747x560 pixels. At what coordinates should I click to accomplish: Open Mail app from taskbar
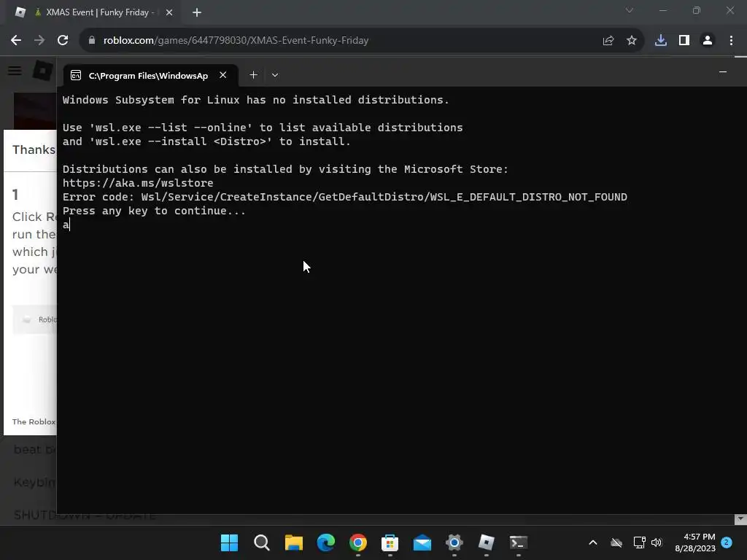coord(422,542)
